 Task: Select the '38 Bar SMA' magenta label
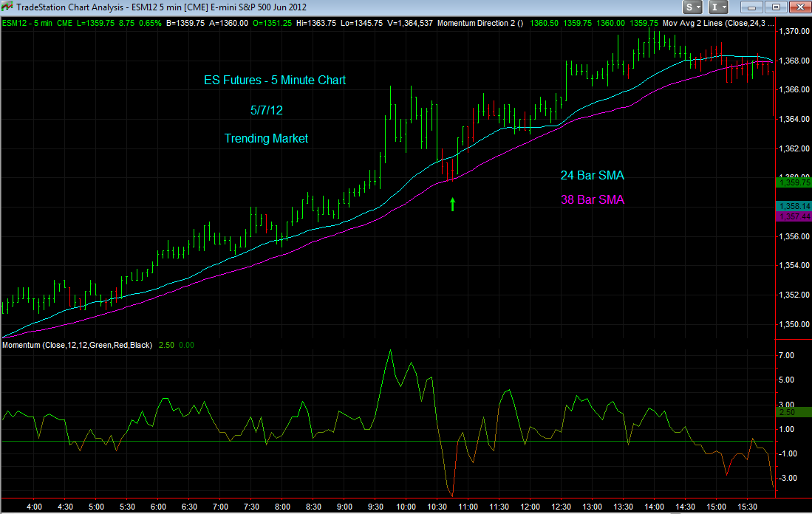[x=593, y=200]
